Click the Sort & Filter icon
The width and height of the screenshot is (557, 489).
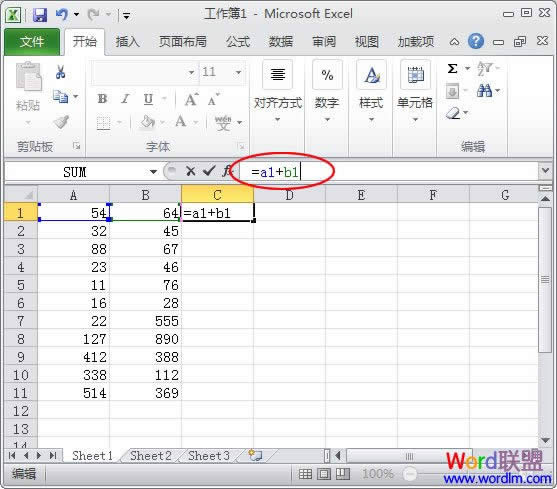(x=485, y=68)
